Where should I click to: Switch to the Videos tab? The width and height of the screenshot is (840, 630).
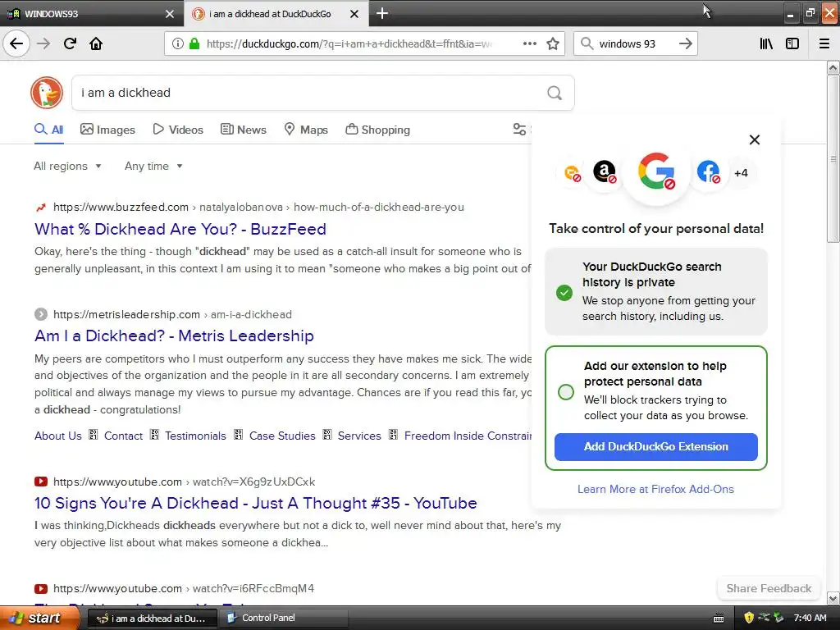(x=178, y=130)
